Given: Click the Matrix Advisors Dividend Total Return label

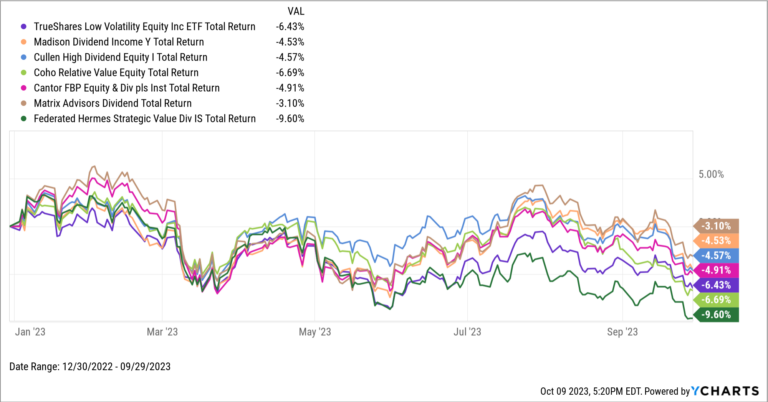Looking at the screenshot, I should (105, 102).
